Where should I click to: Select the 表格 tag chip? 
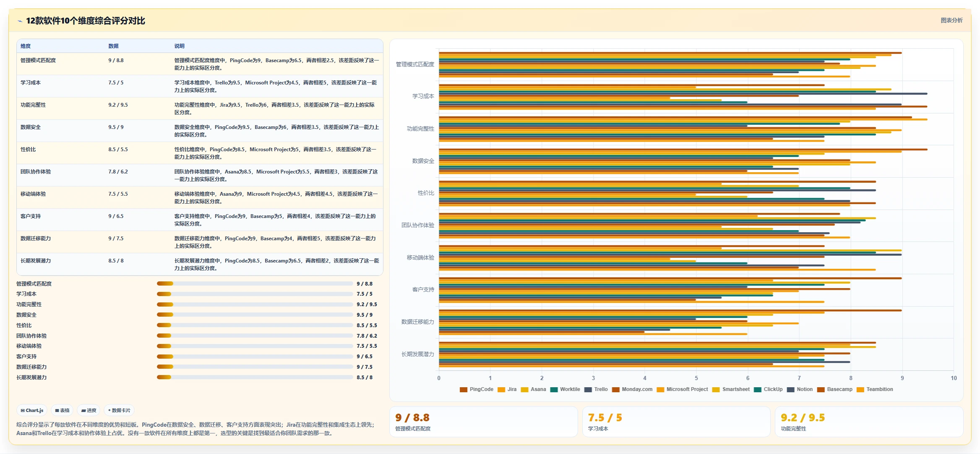pyautogui.click(x=63, y=410)
